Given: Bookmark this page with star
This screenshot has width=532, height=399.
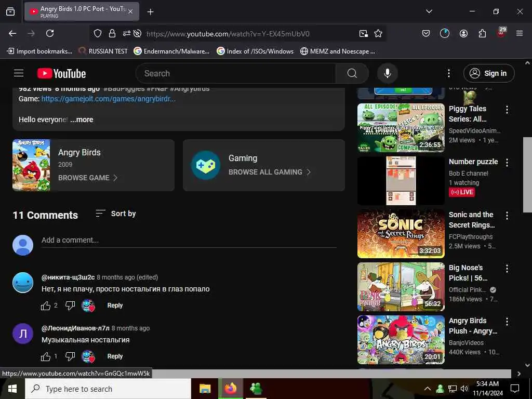Looking at the screenshot, I should [x=378, y=33].
